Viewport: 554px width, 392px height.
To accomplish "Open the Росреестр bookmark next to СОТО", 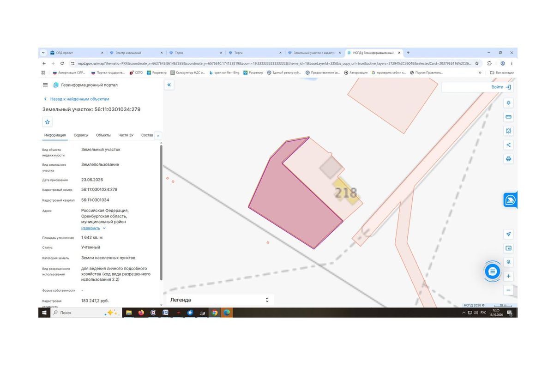I will point(157,72).
